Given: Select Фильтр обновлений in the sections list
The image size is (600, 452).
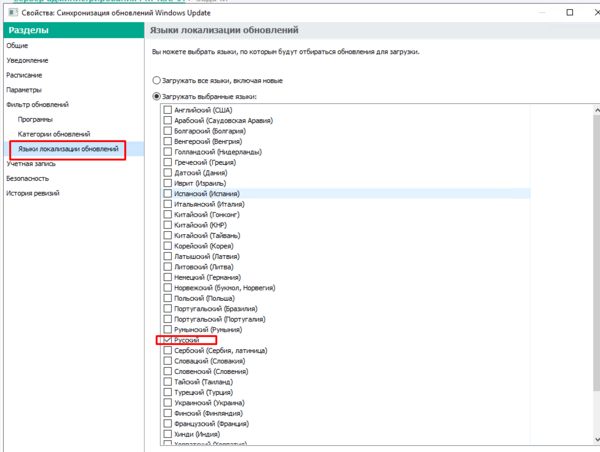Looking at the screenshot, I should [38, 104].
